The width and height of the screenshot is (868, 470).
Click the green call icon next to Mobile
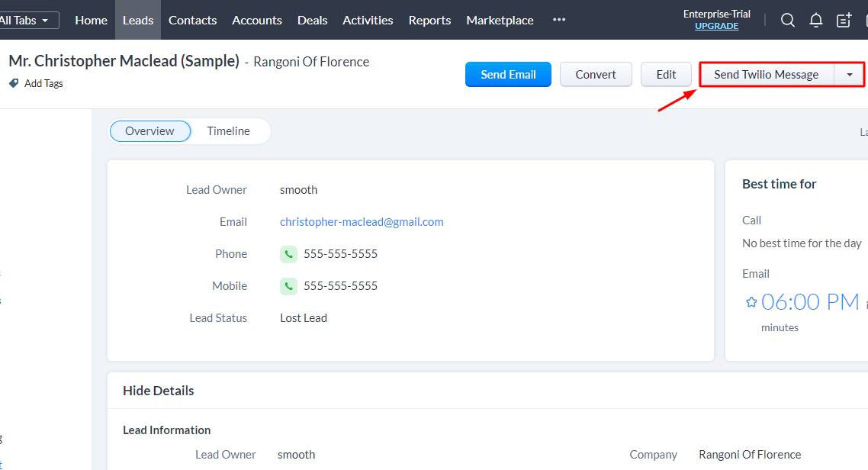[288, 286]
